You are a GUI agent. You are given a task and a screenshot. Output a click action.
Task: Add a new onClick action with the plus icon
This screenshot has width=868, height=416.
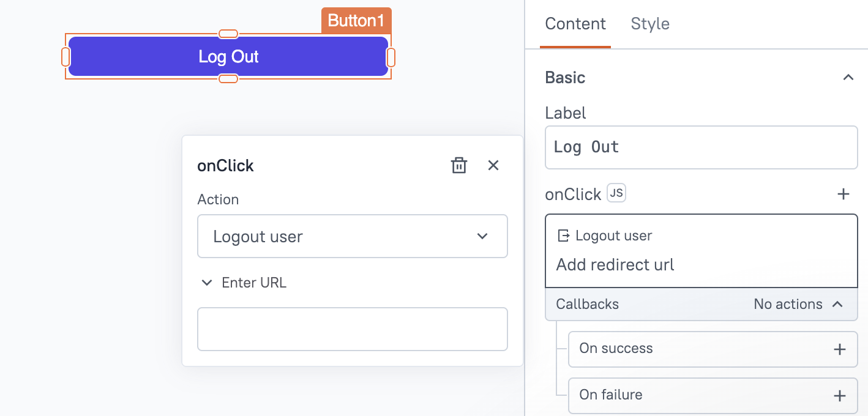point(844,194)
